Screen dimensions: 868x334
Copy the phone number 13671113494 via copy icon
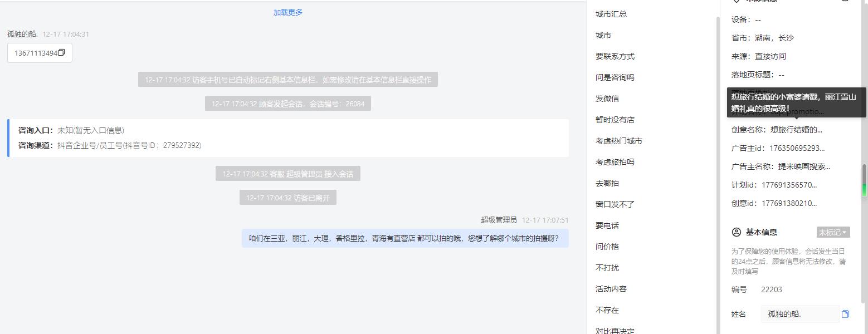62,53
